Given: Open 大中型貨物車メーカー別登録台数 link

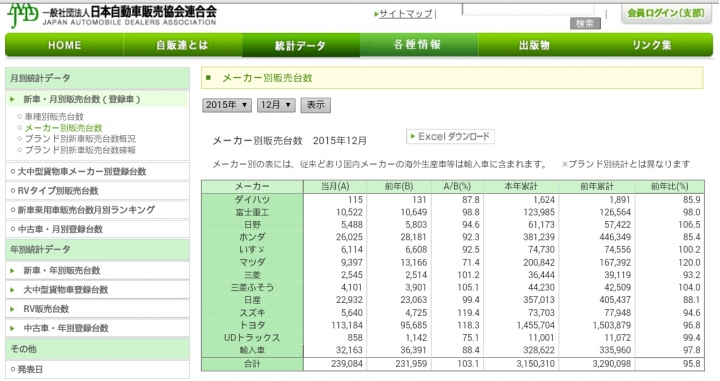Looking at the screenshot, I should click(97, 172).
